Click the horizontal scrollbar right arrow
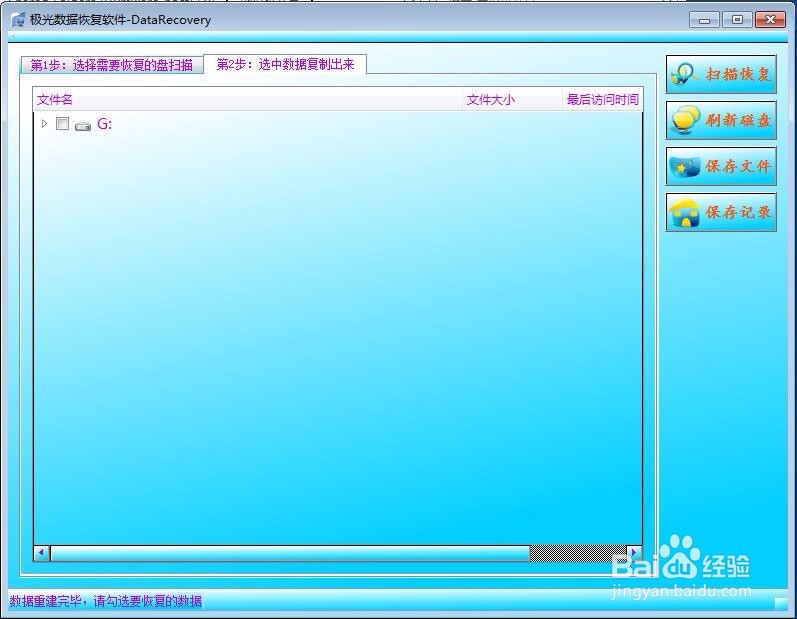This screenshot has width=797, height=619. point(634,552)
